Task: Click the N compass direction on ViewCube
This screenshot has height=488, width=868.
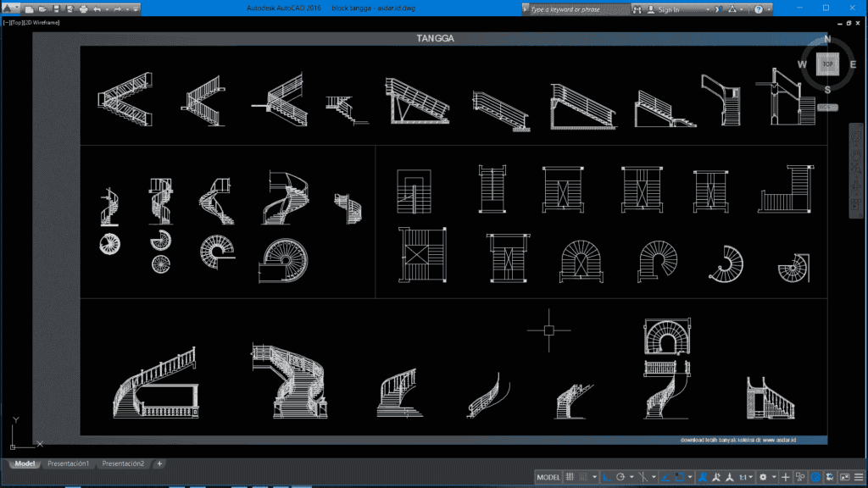Action: (x=827, y=39)
